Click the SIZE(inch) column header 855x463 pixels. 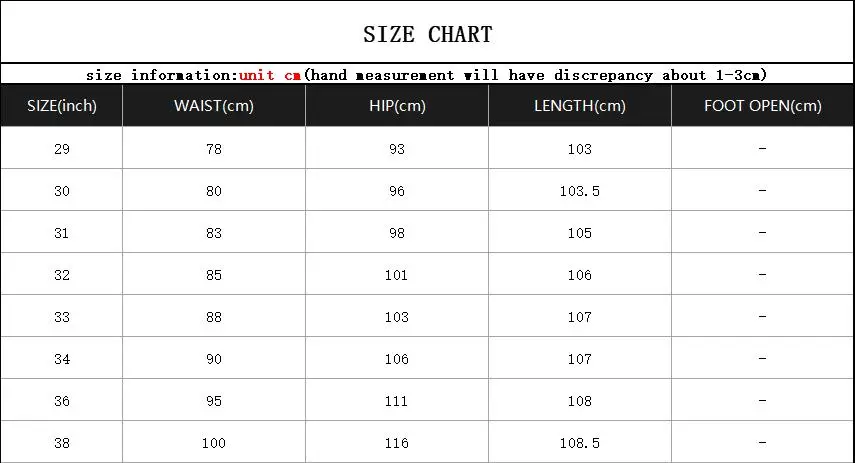62,106
